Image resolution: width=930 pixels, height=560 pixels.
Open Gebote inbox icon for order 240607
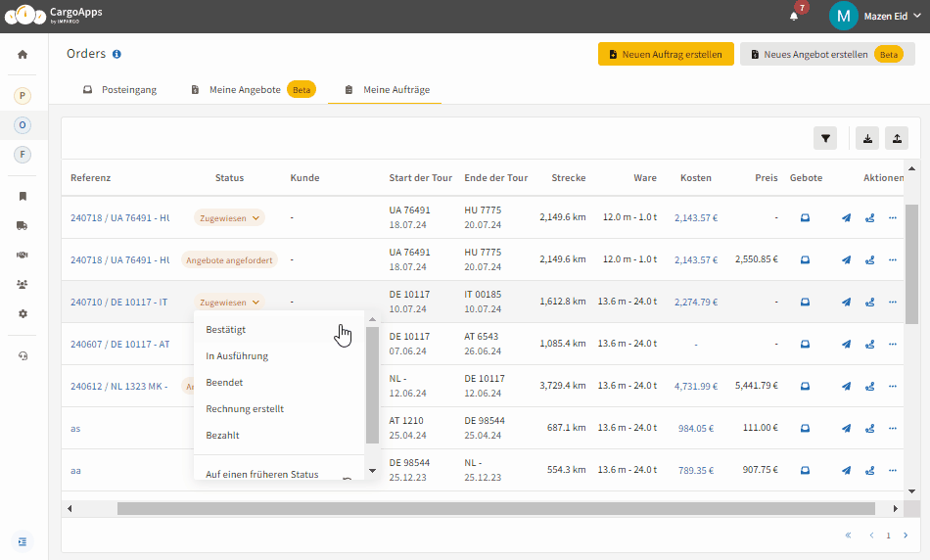point(805,344)
